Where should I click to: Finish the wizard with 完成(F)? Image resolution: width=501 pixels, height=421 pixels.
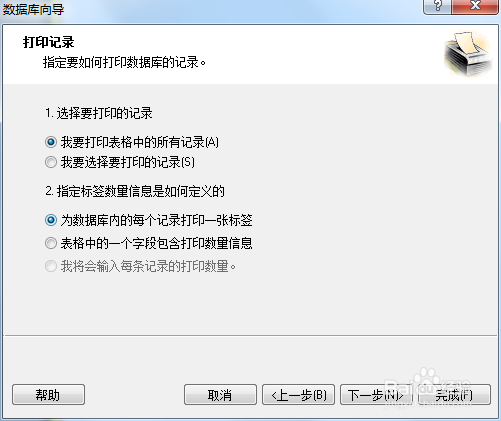click(454, 395)
